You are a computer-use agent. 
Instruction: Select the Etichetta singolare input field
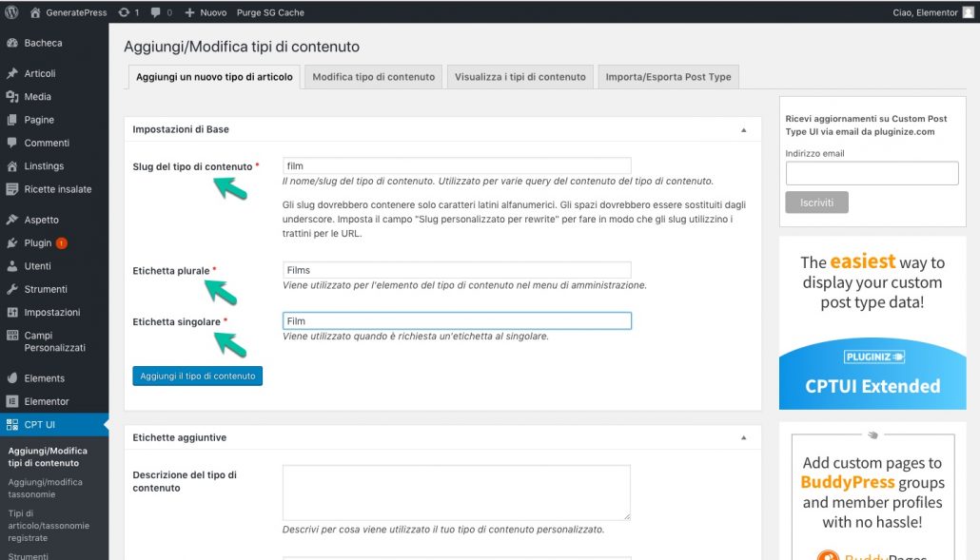coord(457,320)
